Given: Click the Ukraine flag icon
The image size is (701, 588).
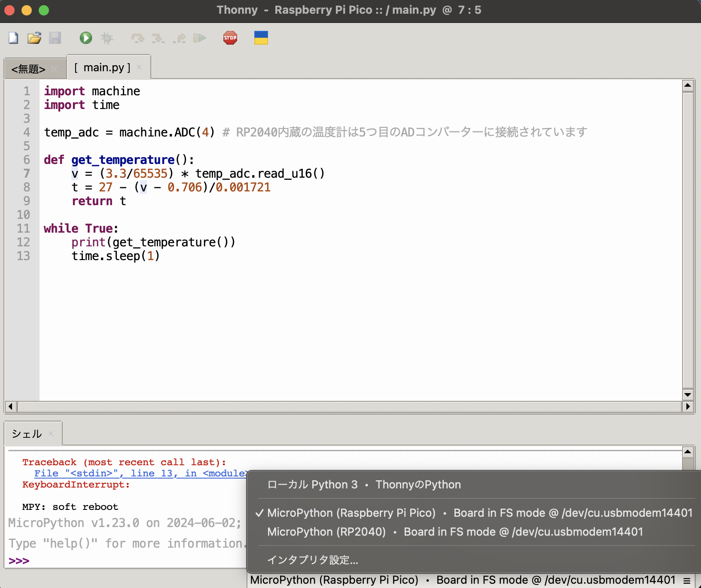Looking at the screenshot, I should (x=261, y=38).
